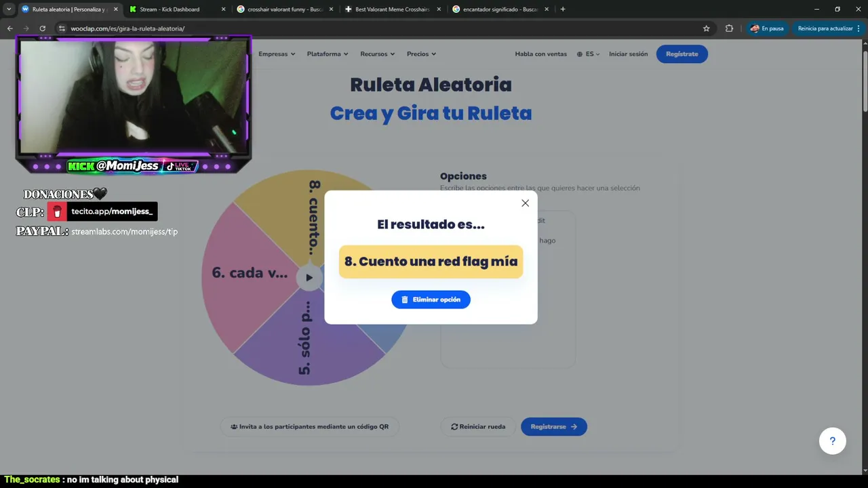Go forward in browser history
This screenshot has width=868, height=488.
(26, 28)
